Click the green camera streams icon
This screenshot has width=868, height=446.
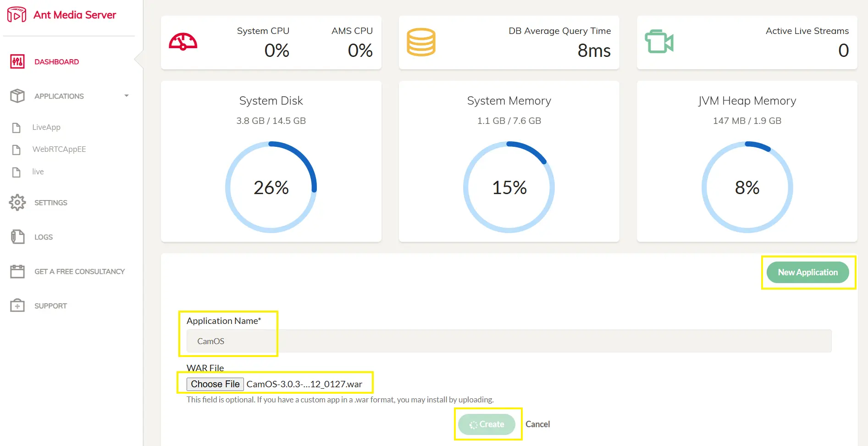pyautogui.click(x=659, y=42)
